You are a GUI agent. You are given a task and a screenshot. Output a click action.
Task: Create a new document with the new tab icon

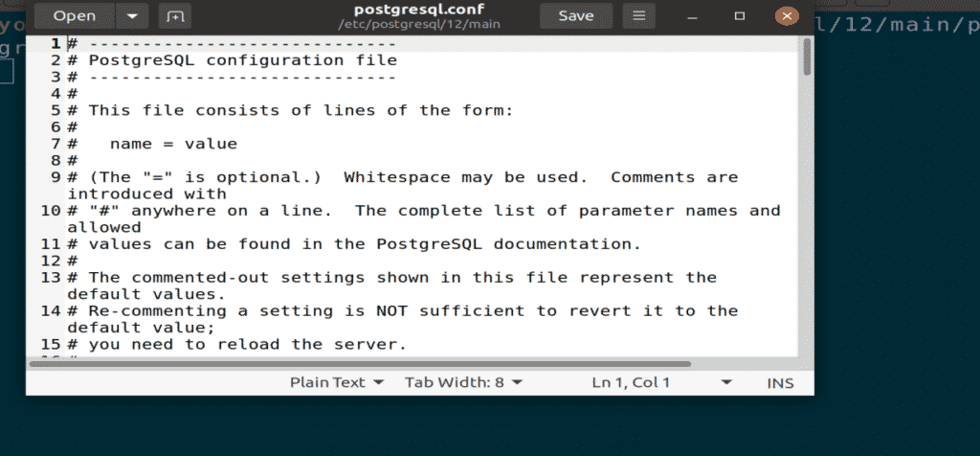174,16
